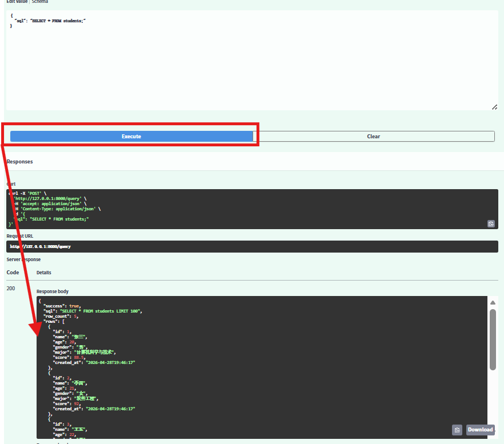Click the Responses section heading
This screenshot has height=444, width=504.
[x=19, y=161]
